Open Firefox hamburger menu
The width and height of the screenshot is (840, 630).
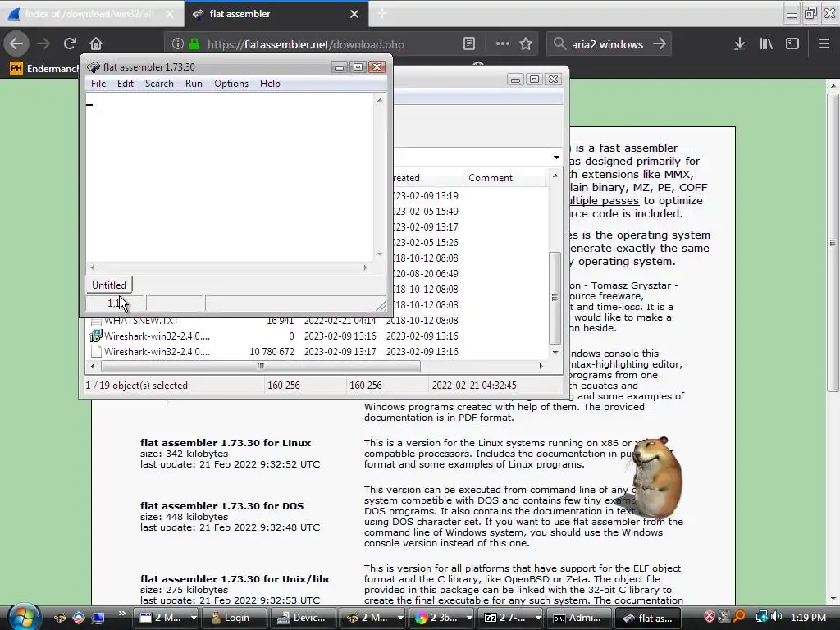click(824, 44)
